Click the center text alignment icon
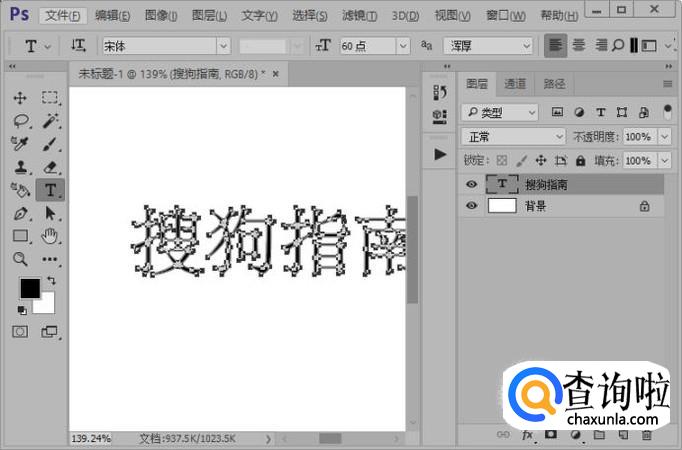Viewport: 682px width, 450px height. coord(579,46)
